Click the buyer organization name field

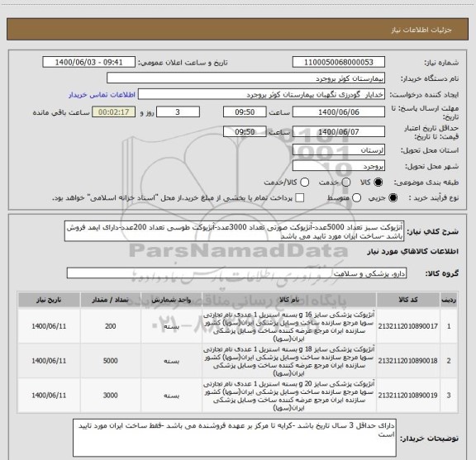(x=245, y=78)
